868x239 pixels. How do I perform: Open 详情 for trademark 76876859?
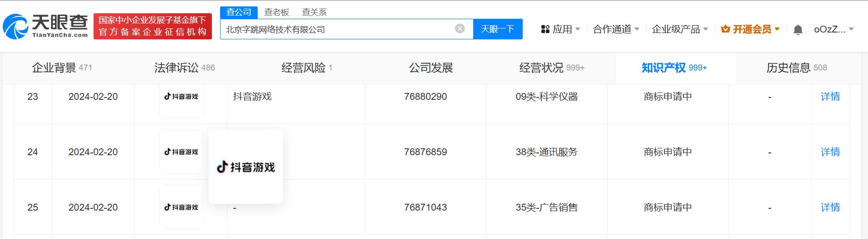[x=830, y=152]
